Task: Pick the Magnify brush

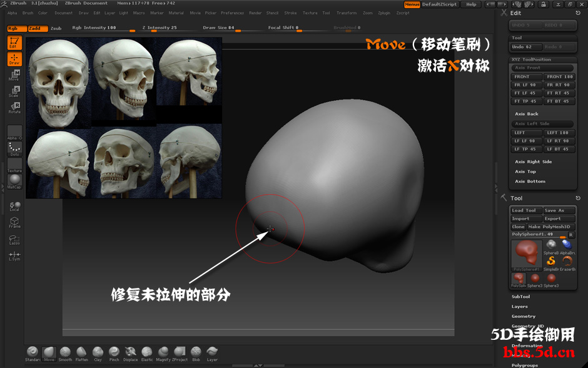Action: click(x=163, y=354)
